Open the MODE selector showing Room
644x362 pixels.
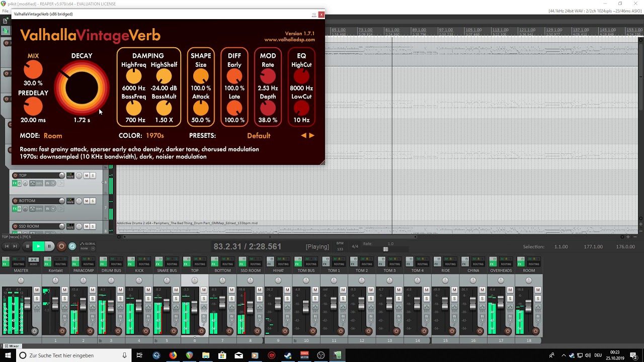tap(53, 136)
